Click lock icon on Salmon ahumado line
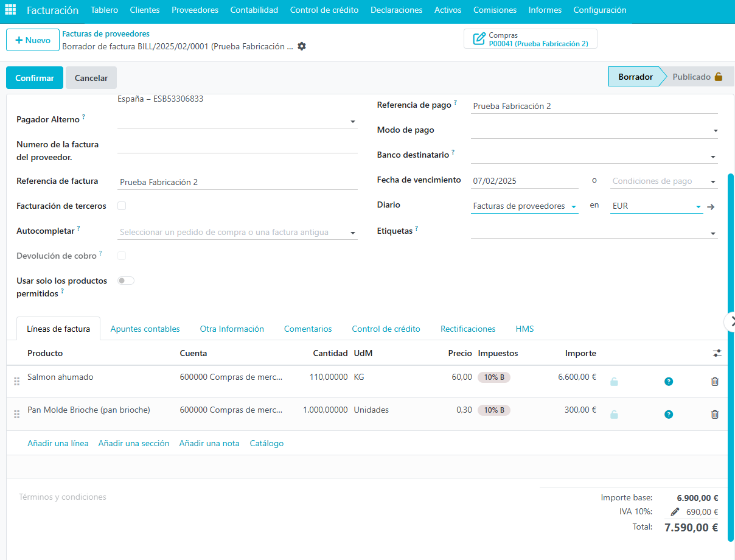 click(615, 382)
